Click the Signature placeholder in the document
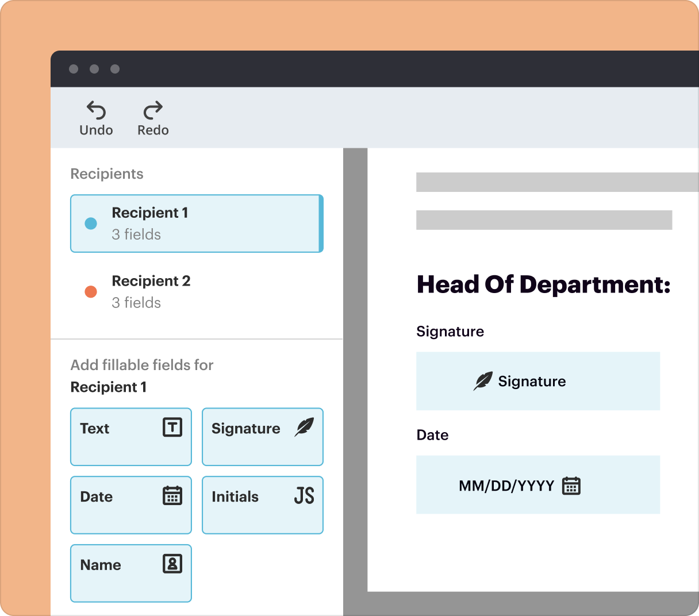 (537, 381)
